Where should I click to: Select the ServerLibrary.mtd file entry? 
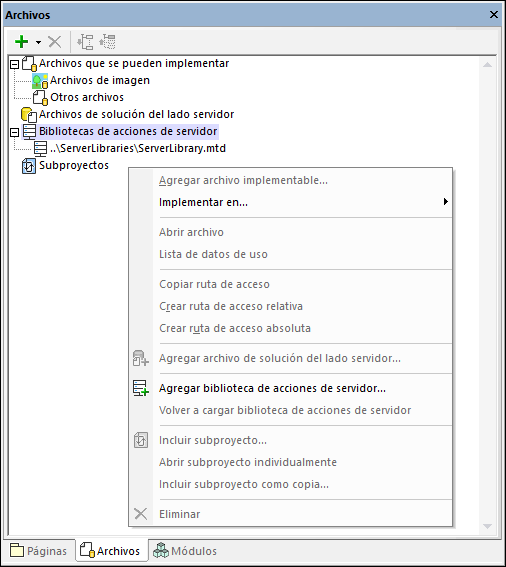point(138,148)
